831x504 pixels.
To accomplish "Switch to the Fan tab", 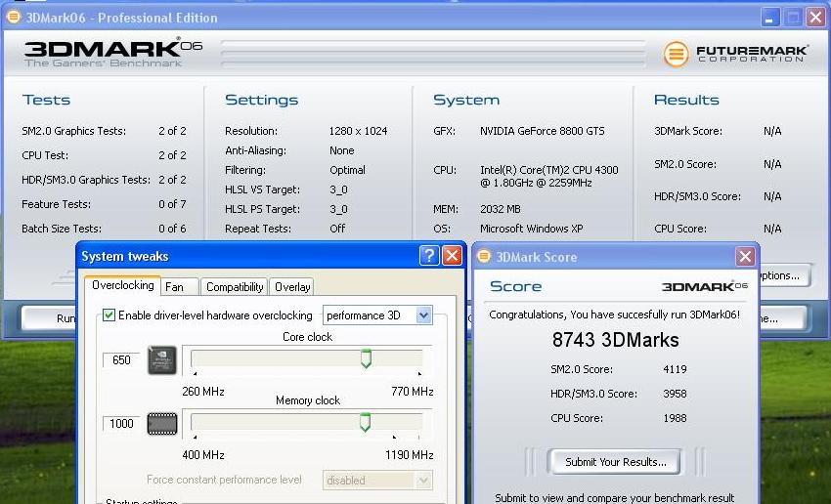I will 180,287.
